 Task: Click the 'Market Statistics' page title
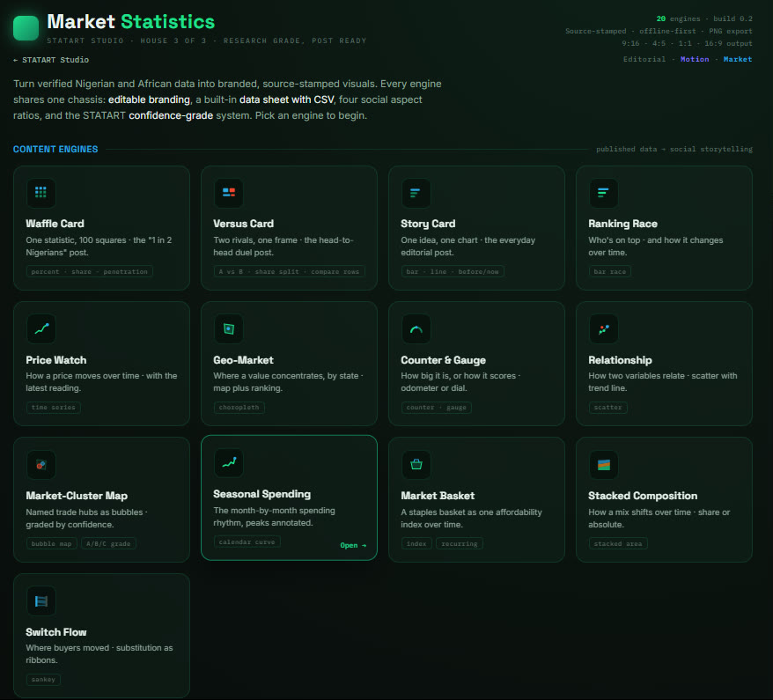coord(130,22)
